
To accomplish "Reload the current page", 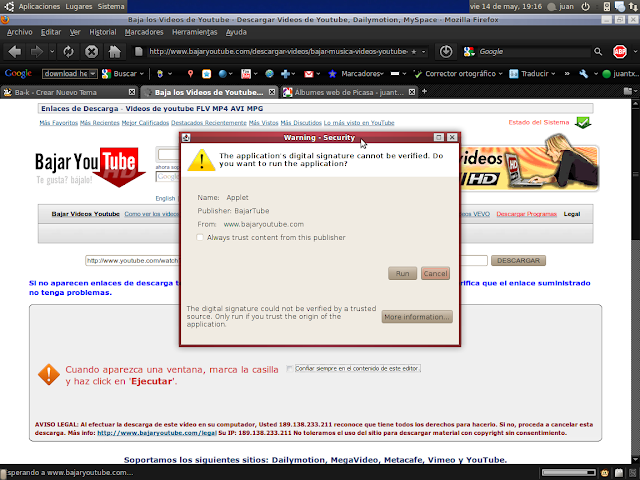I will (x=68, y=52).
